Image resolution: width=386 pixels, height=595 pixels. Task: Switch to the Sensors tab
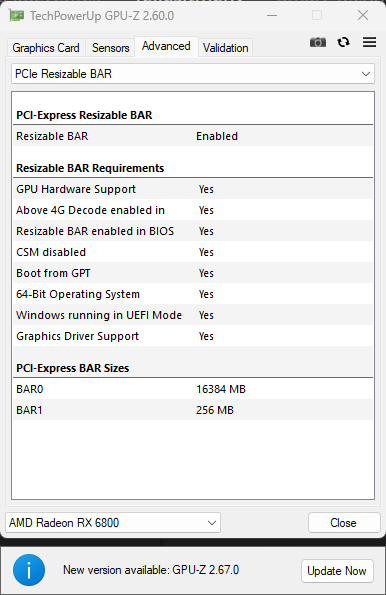pos(110,48)
